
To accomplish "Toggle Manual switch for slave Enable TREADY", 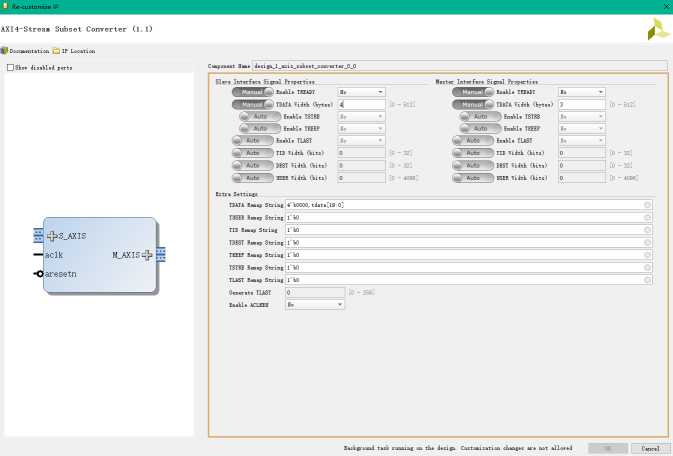I will click(252, 92).
